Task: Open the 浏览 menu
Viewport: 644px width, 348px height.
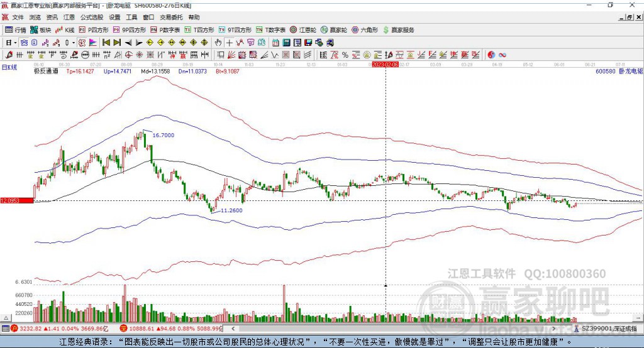Action: [x=35, y=17]
